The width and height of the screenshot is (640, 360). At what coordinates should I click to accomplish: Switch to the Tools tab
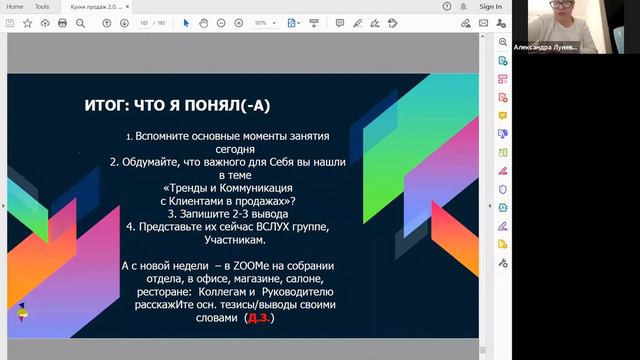[x=42, y=7]
